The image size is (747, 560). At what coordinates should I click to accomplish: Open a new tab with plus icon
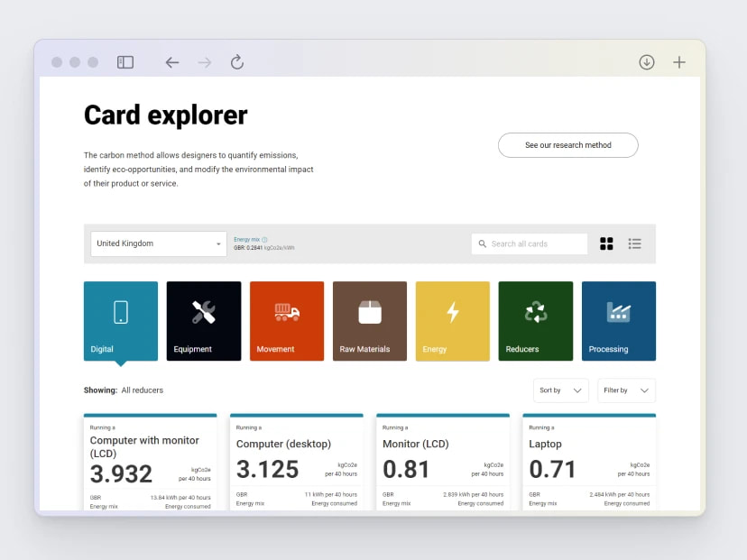coord(679,62)
